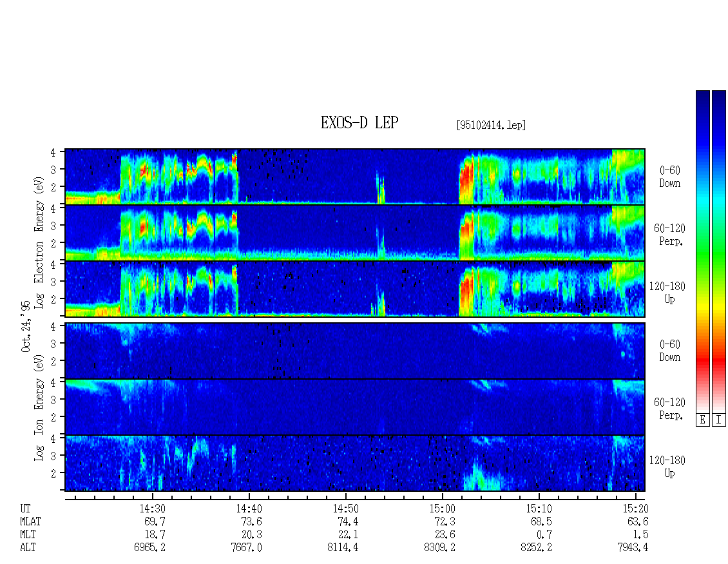728x564 pixels.
Task: Click the MLT value 23.6
Action: click(445, 535)
